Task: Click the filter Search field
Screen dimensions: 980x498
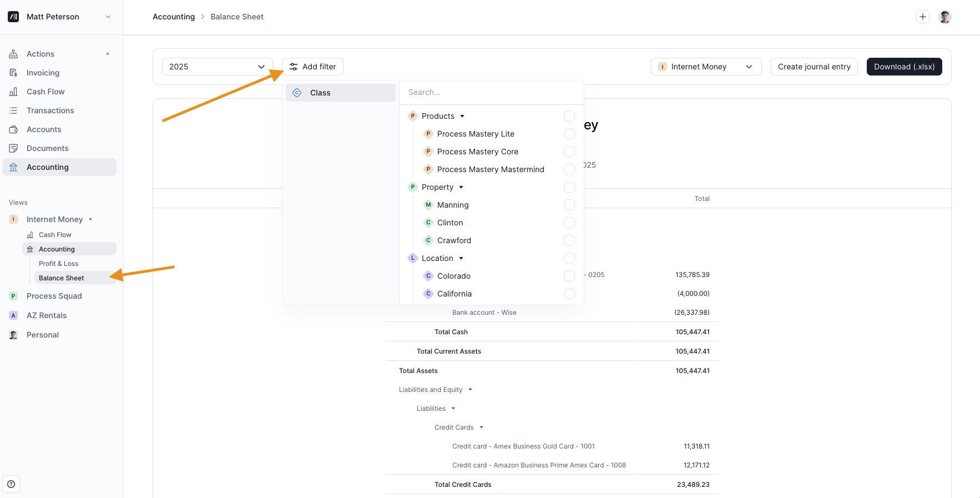Action: coord(491,92)
